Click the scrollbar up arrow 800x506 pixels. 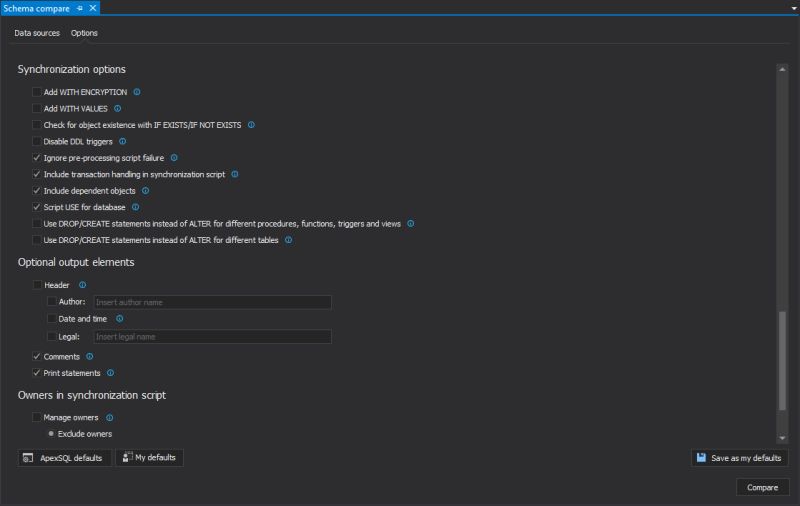[x=782, y=69]
